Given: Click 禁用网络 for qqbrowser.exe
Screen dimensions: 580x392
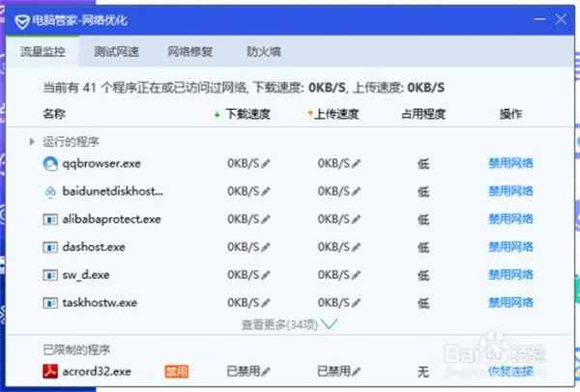Looking at the screenshot, I should point(510,163).
